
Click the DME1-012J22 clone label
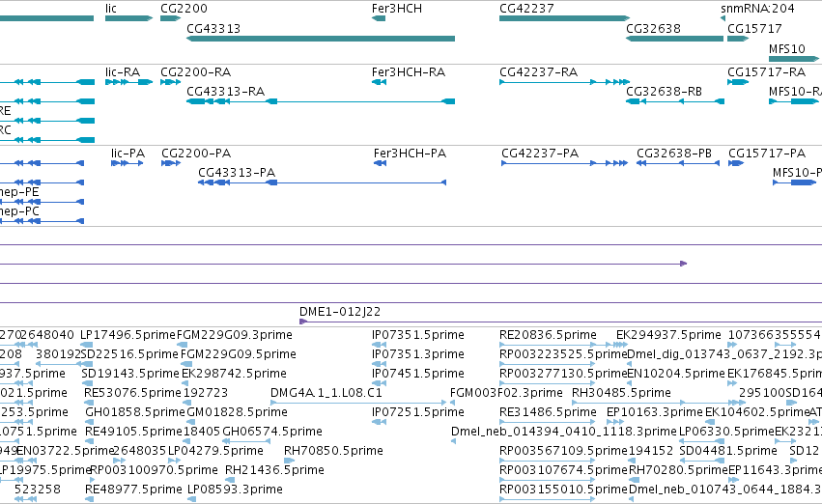tap(340, 311)
